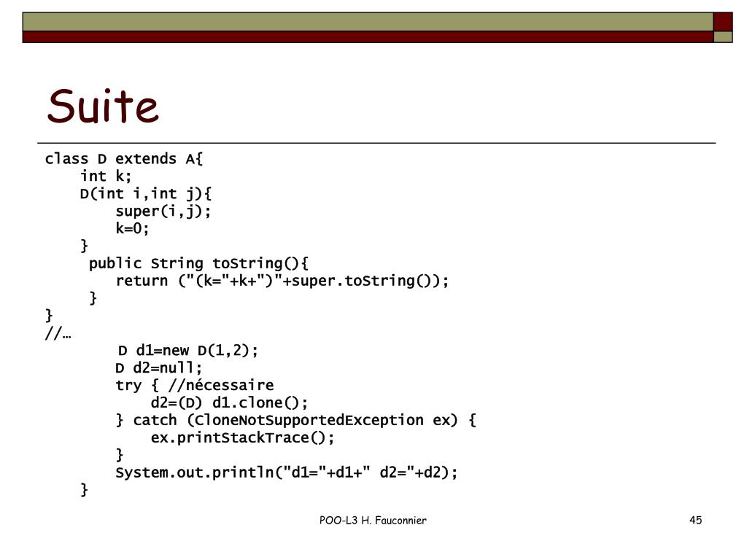This screenshot has width=747, height=560.
Task: Click the return statement with super.toString()
Action: 282,281
